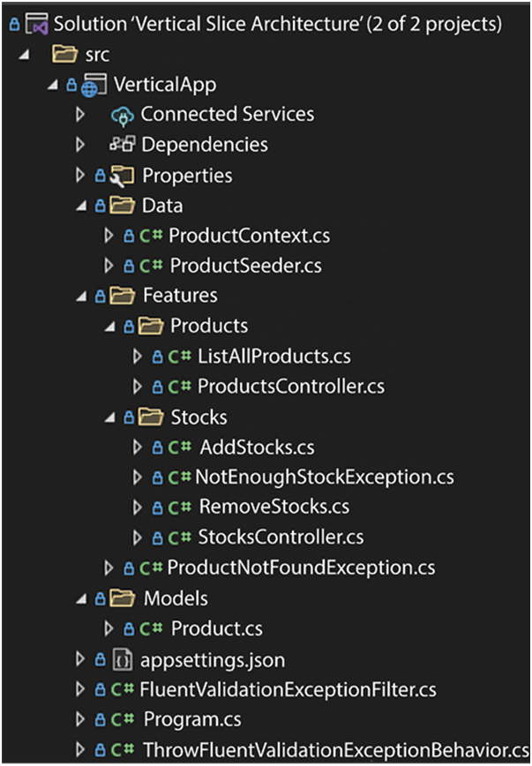Click the Properties wrench folder icon
Viewport: 532px width, 766px height.
[x=122, y=176]
